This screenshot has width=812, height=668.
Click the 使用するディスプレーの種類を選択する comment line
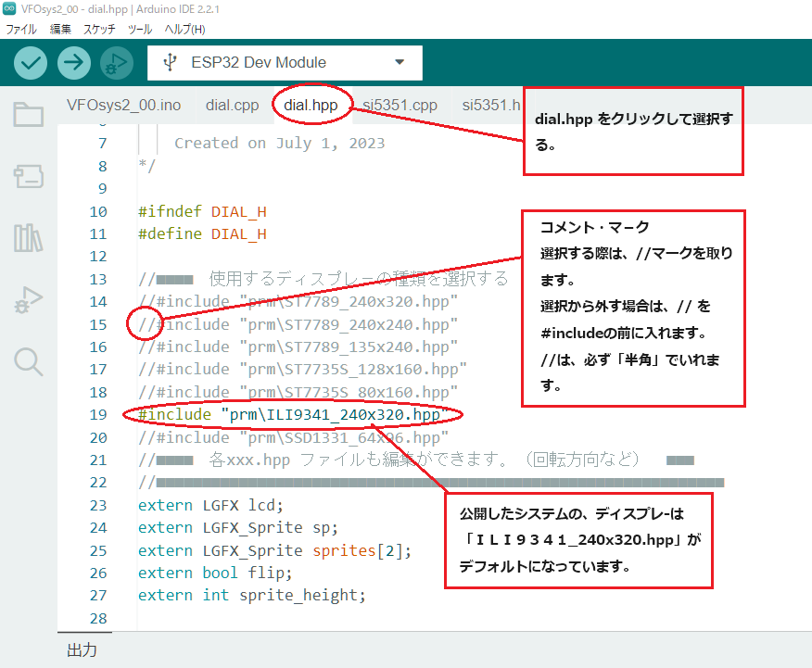click(x=324, y=279)
